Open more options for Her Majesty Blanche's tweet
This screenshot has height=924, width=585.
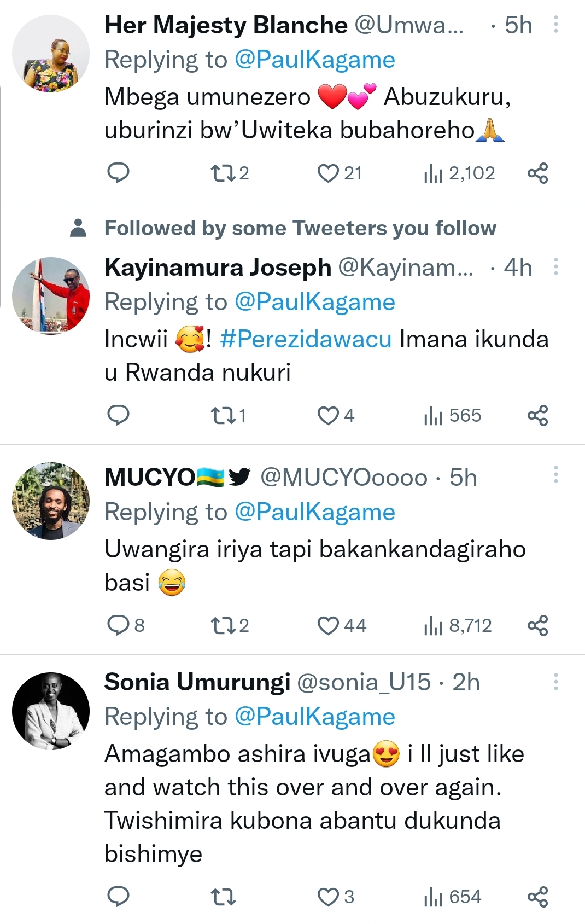click(556, 25)
